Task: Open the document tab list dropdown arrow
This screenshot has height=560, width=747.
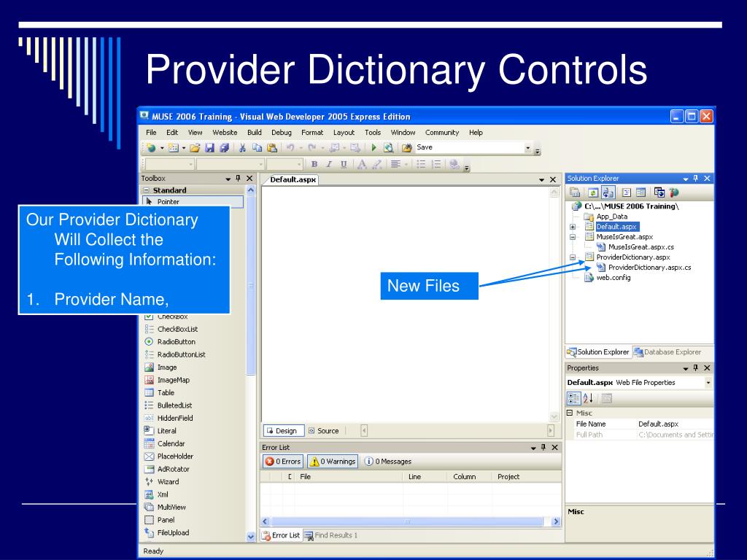Action: (x=542, y=180)
